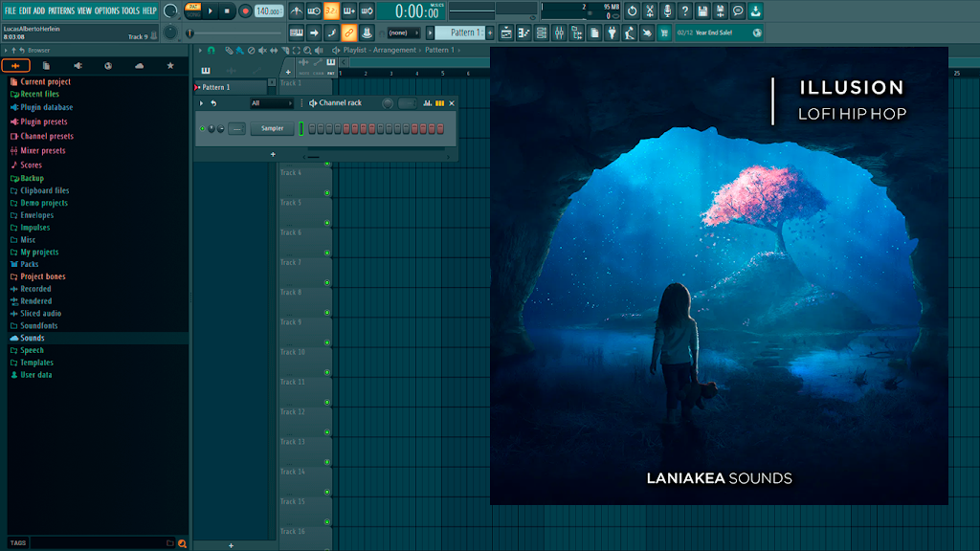Open the mixer from the toolbar
The width and height of the screenshot is (980, 551).
pyautogui.click(x=559, y=33)
